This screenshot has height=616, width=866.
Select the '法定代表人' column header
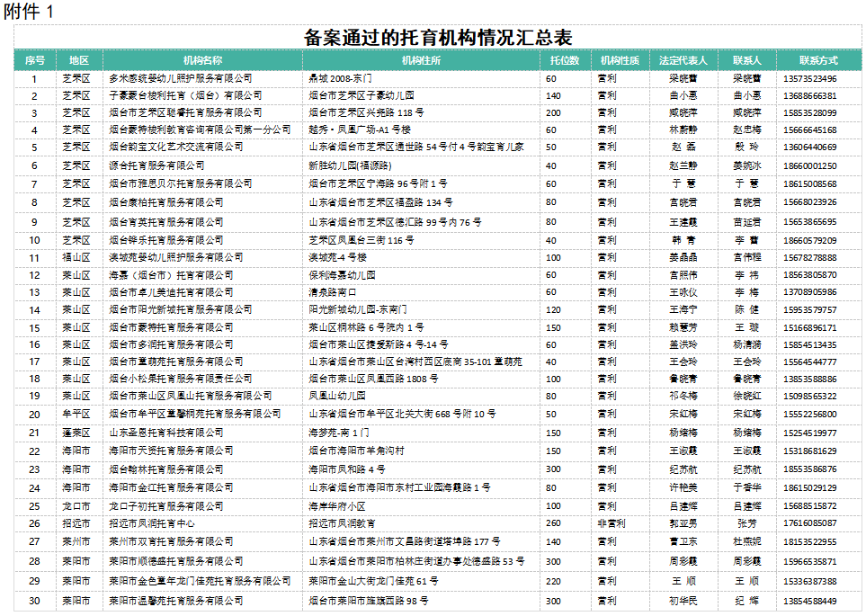point(683,60)
